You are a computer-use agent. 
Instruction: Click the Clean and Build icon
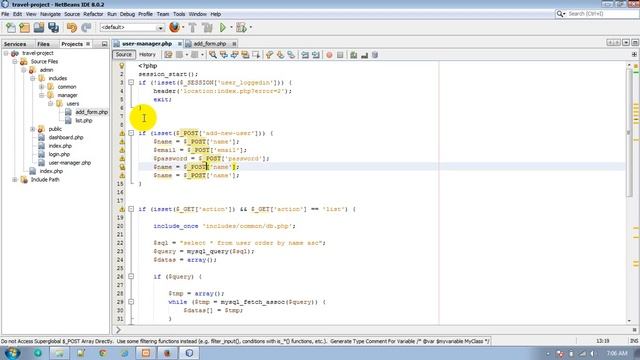click(207, 28)
